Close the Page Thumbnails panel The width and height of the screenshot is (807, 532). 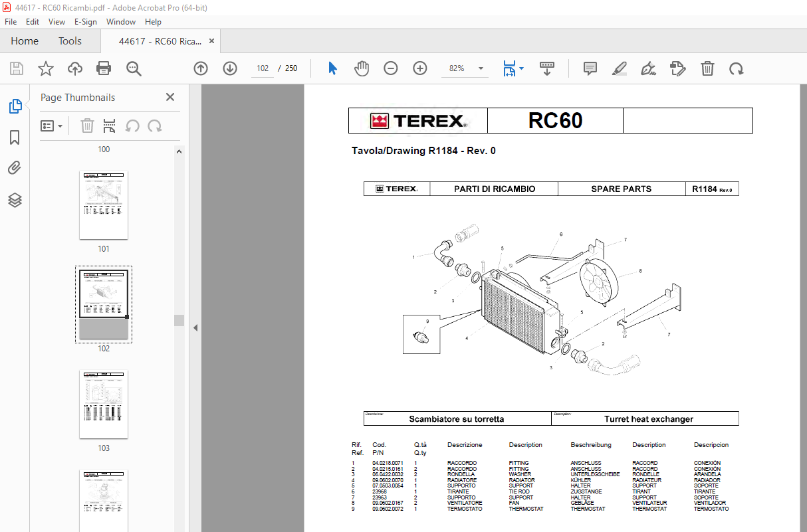[170, 97]
